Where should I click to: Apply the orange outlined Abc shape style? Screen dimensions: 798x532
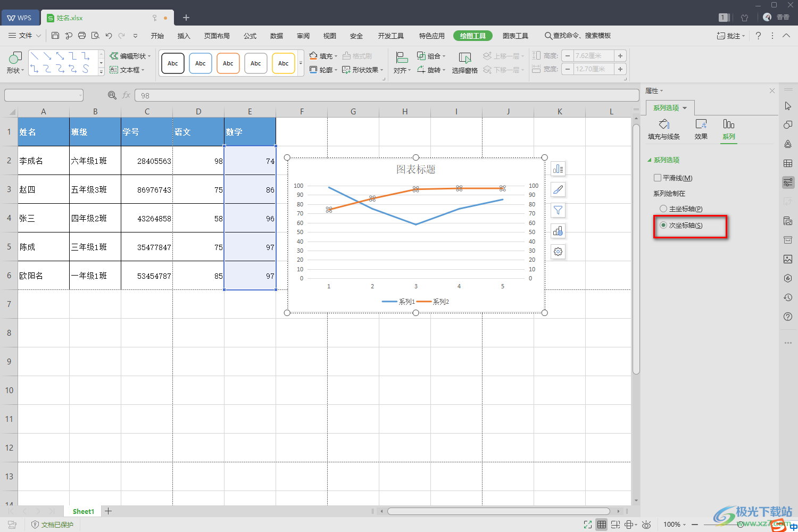(228, 63)
